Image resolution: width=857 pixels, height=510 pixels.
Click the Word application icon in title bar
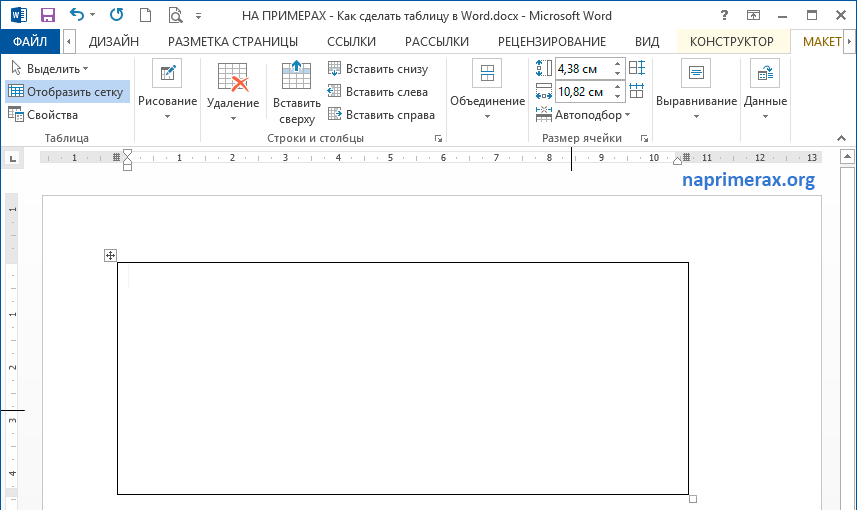(x=18, y=15)
